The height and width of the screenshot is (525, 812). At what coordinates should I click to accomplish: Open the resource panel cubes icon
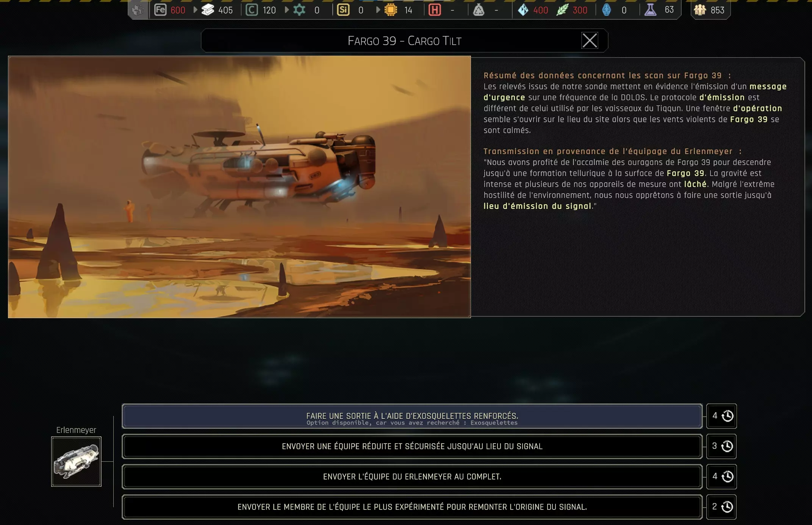(138, 10)
